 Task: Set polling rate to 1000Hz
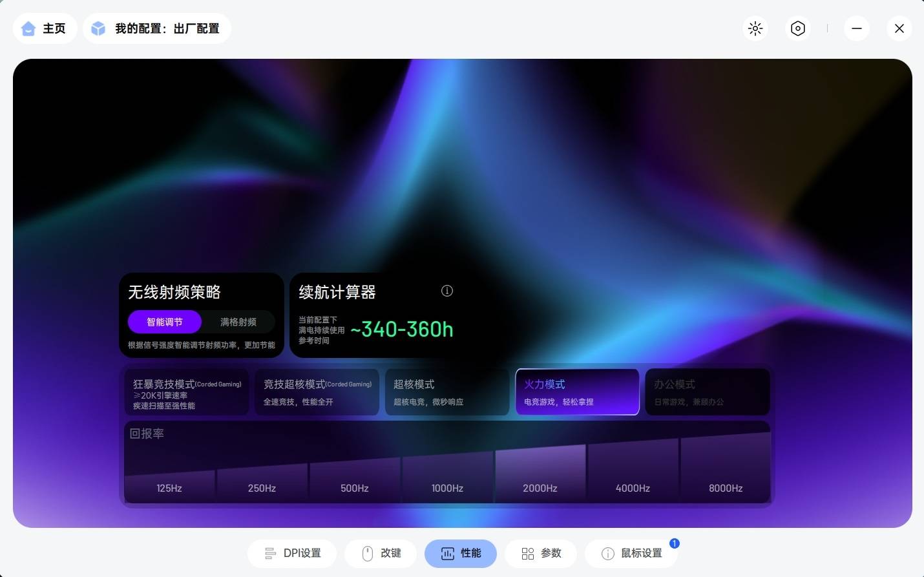[447, 479]
